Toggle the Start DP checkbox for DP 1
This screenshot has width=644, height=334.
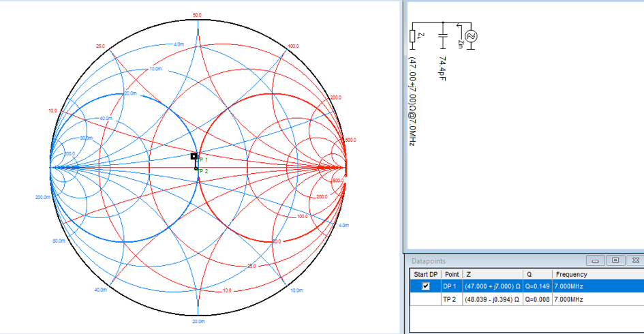(425, 286)
